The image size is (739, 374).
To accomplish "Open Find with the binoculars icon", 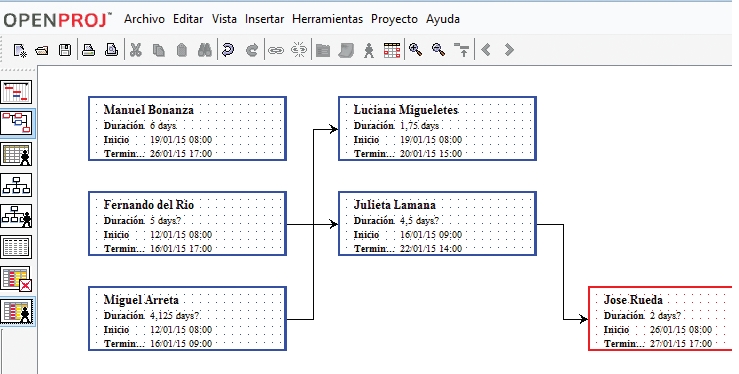I will point(205,50).
